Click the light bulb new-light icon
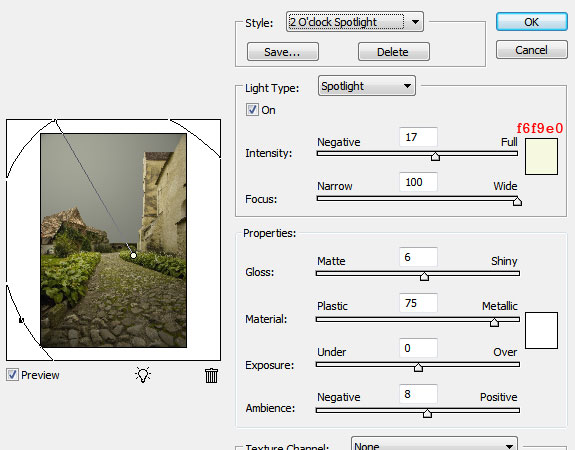The height and width of the screenshot is (450, 575). [143, 375]
